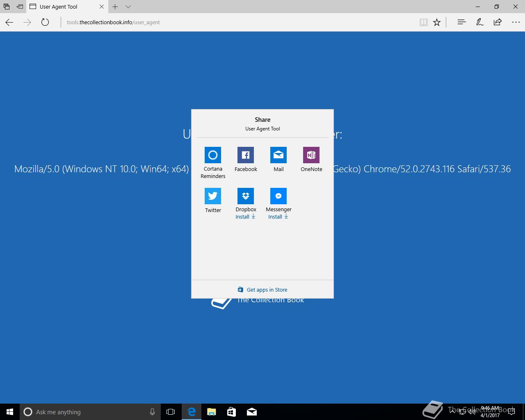Open Get apps in Store link
Screen dimensions: 525x420
tap(262, 290)
